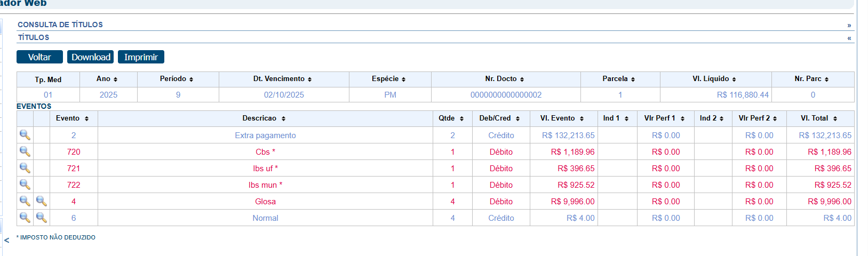The image size is (868, 256).
Task: Click first magnifier in Normal row
Action: pyautogui.click(x=25, y=218)
